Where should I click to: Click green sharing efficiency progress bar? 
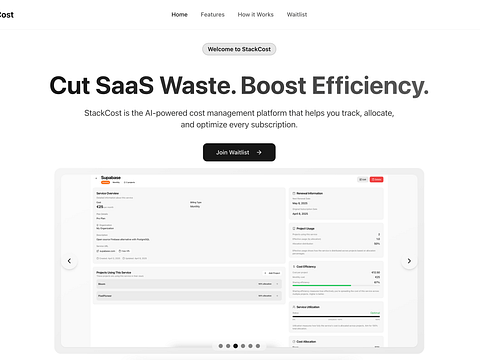322,285
